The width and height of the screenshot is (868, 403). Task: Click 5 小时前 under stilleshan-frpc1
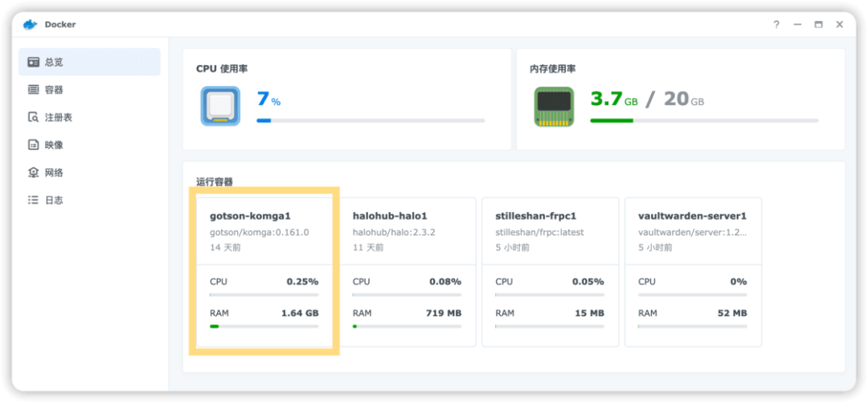(513, 247)
